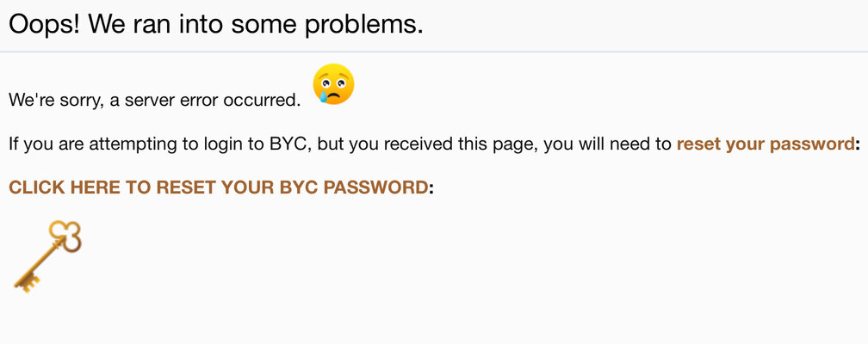Click the word 'problems.' in the heading

click(x=363, y=24)
